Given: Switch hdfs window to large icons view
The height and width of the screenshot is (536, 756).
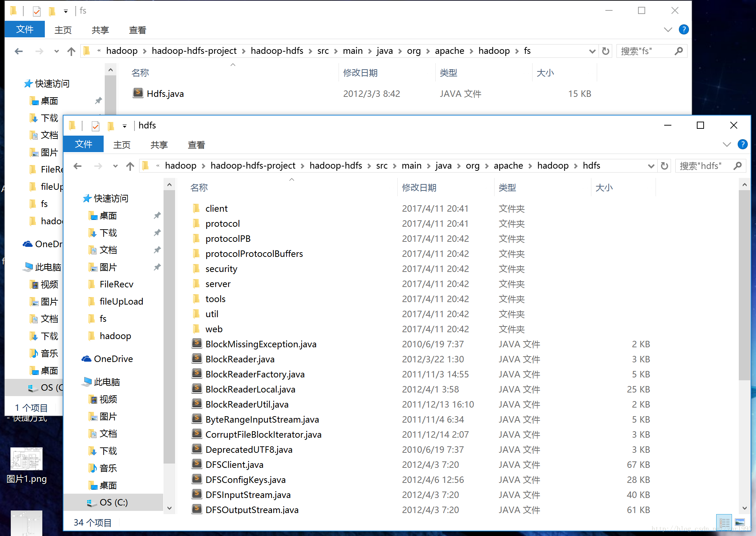Looking at the screenshot, I should tap(740, 522).
